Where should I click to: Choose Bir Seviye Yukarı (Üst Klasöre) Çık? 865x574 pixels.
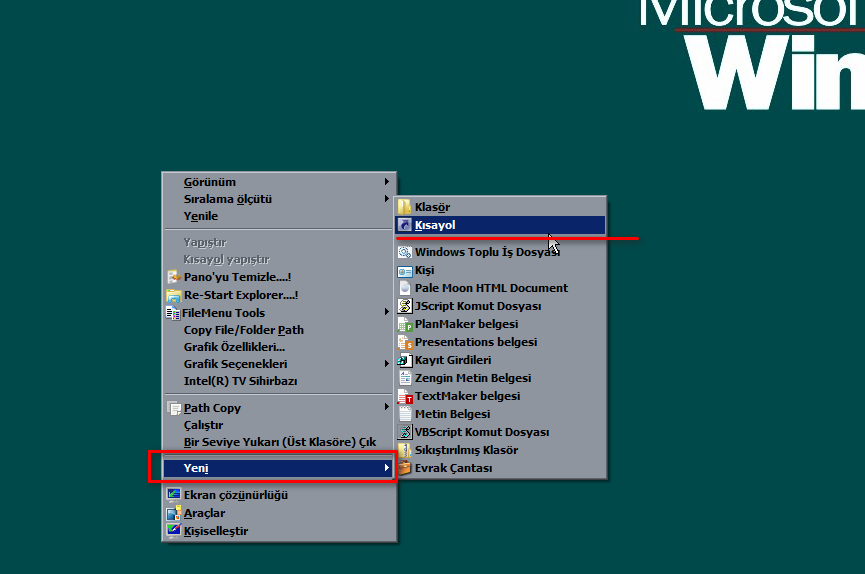[279, 443]
